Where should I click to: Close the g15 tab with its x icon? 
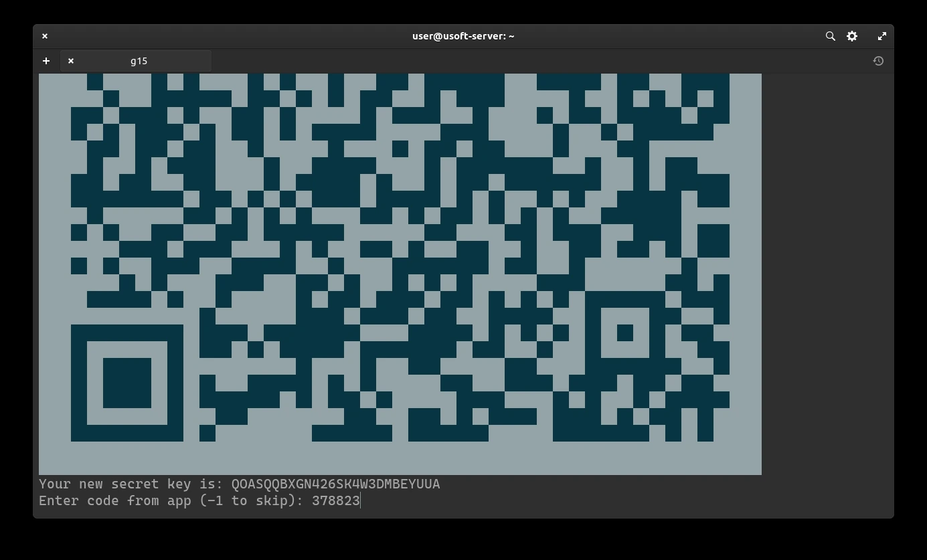click(x=71, y=61)
